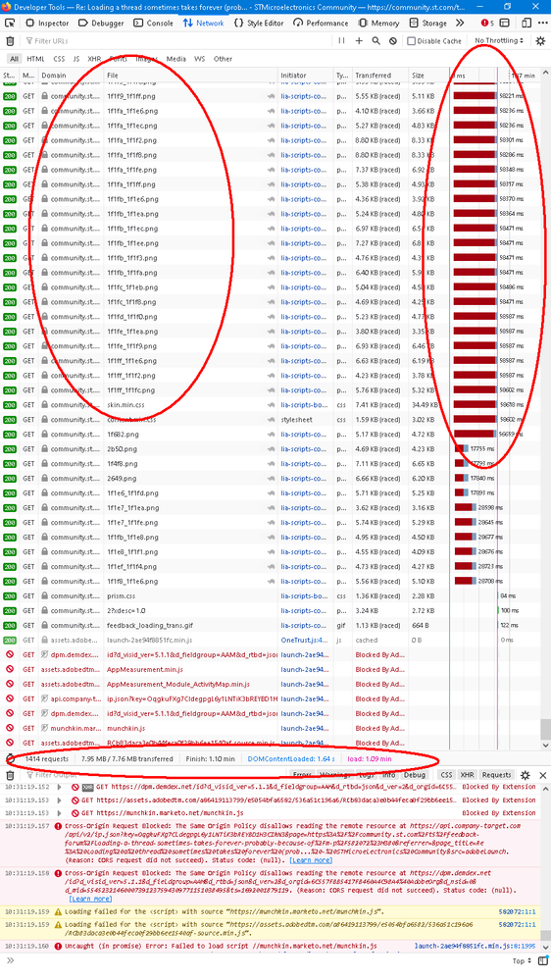Filter requests by WS type

[199, 59]
